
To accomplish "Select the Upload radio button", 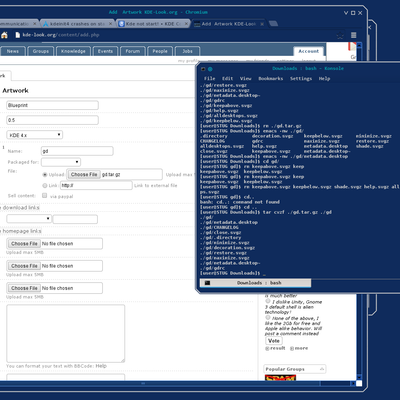I will coord(45,175).
